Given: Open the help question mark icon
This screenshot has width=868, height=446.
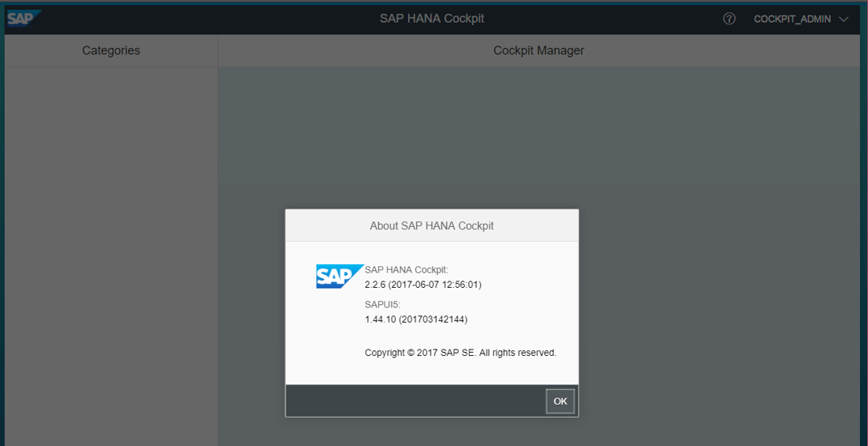Looking at the screenshot, I should point(729,19).
